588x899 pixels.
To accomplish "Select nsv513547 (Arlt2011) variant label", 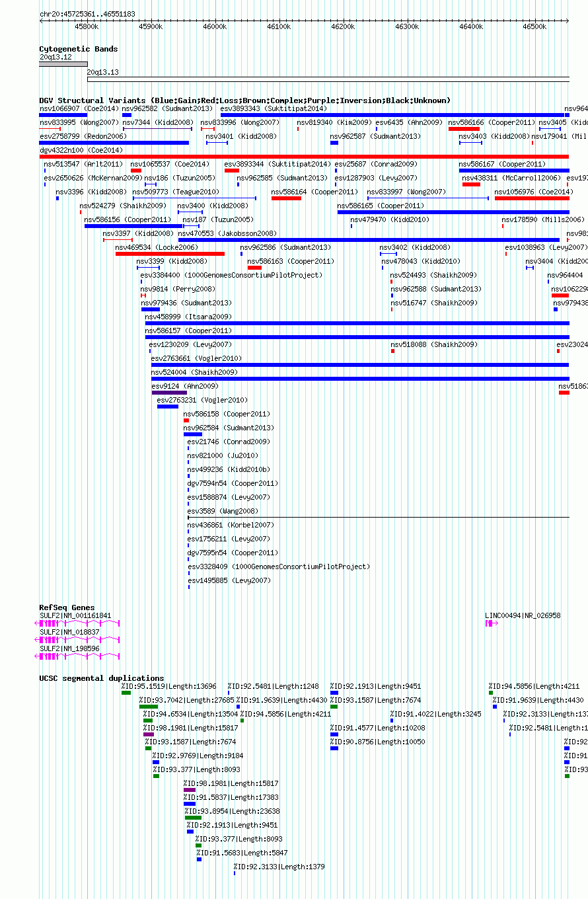I will 83,164.
